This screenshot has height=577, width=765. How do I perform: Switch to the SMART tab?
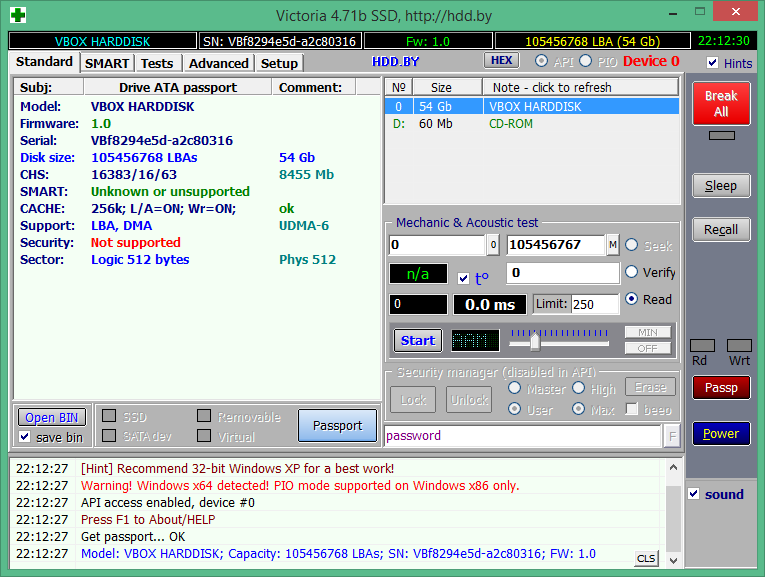point(107,63)
